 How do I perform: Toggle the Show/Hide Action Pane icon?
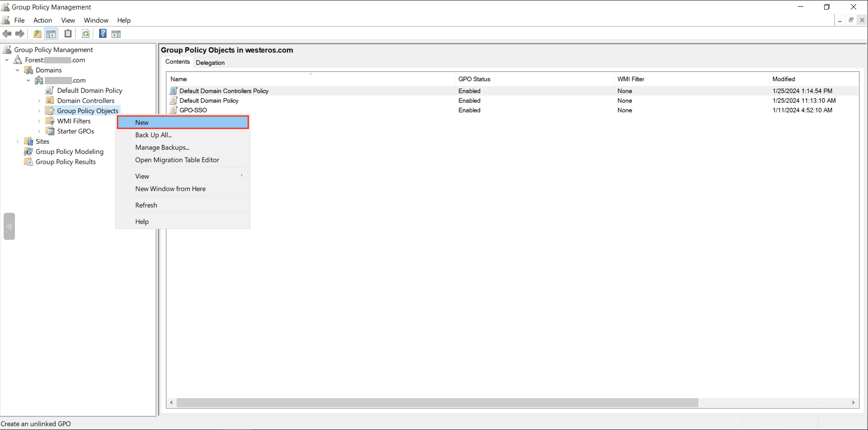point(116,34)
